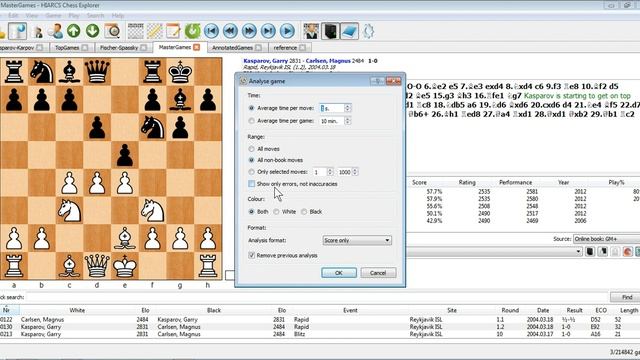Click the black computer engine icon

point(330,31)
